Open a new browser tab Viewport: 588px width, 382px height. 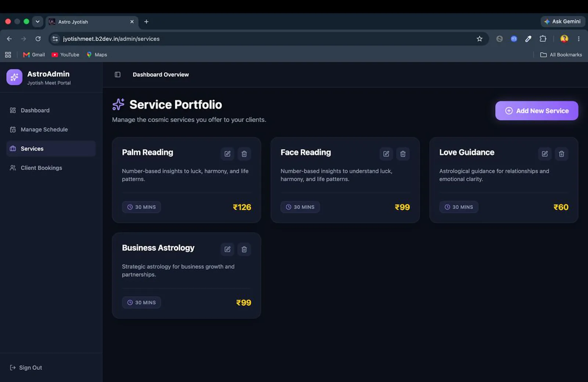pos(146,22)
